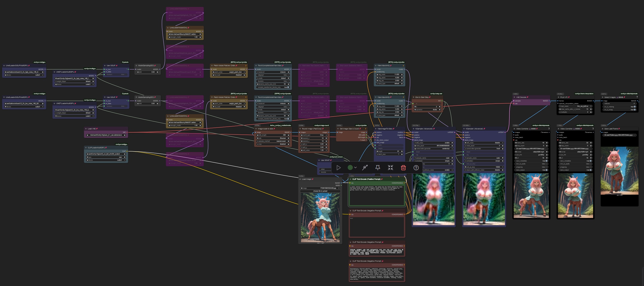
Task: Click Save Last Frame output preview image
Action: tap(619, 171)
